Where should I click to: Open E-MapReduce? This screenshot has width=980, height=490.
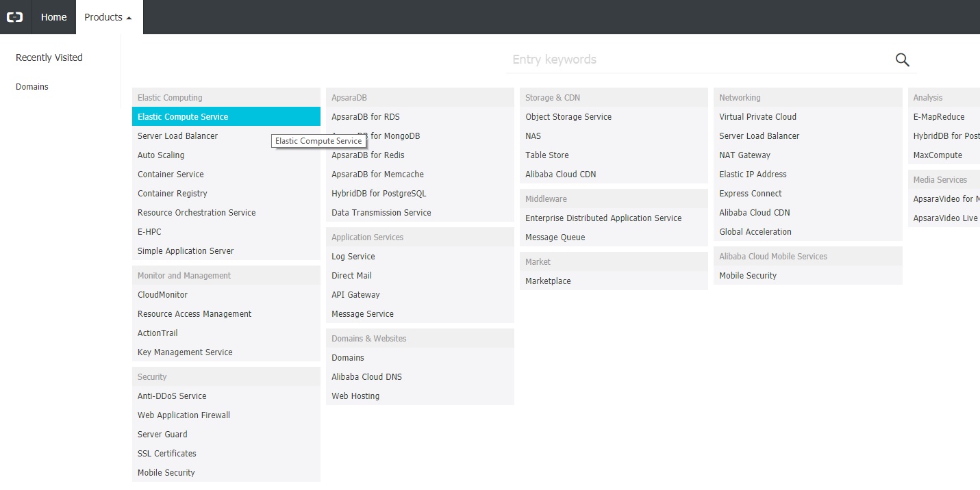[944, 116]
